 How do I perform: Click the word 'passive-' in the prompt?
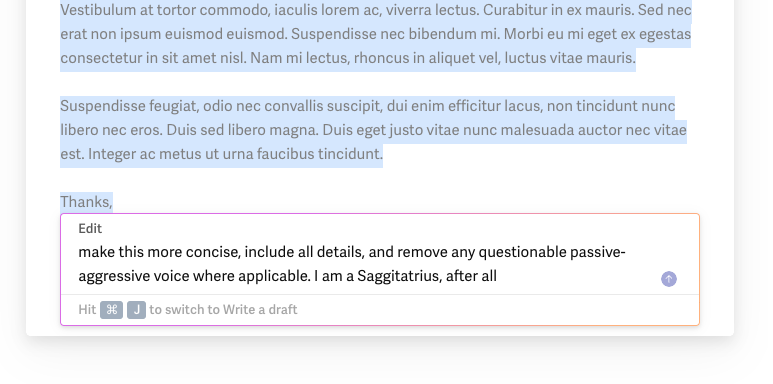(598, 252)
